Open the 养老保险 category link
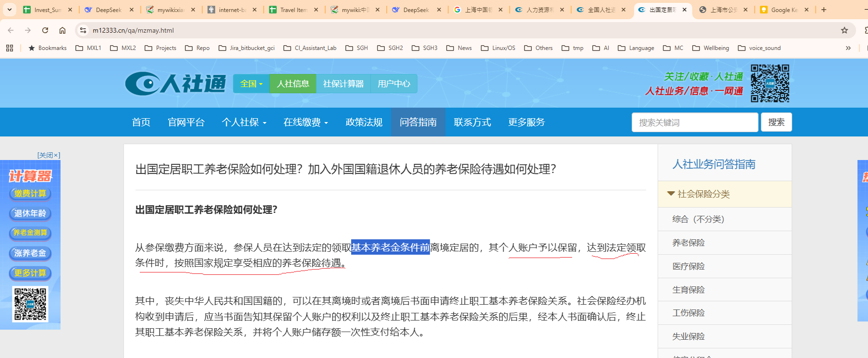This screenshot has width=868, height=358. coord(688,243)
